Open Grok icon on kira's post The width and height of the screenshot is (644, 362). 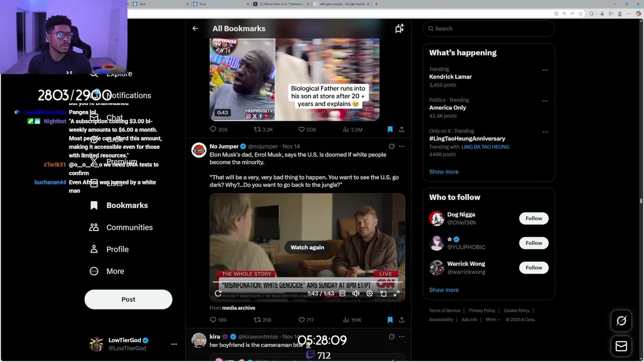[391, 336]
